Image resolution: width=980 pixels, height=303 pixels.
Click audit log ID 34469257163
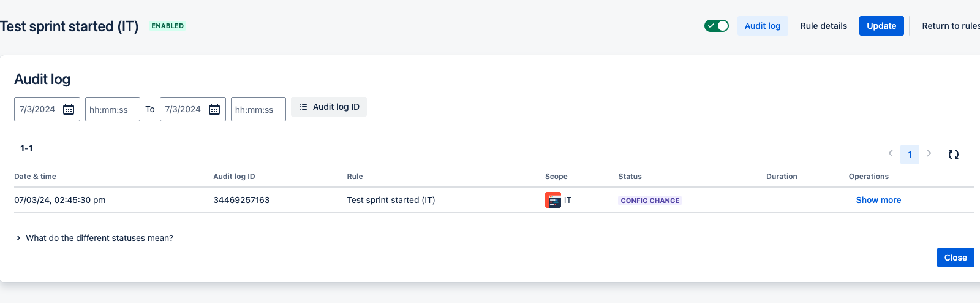(x=241, y=200)
